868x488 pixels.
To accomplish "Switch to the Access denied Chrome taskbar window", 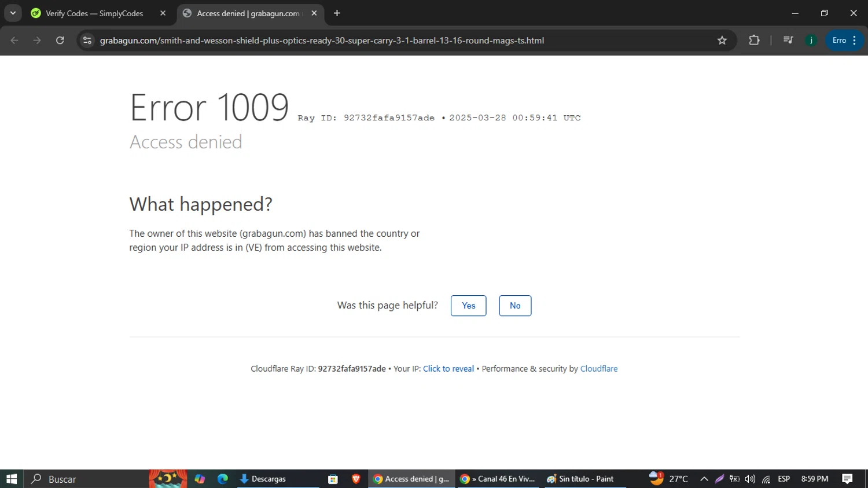I will 411,479.
